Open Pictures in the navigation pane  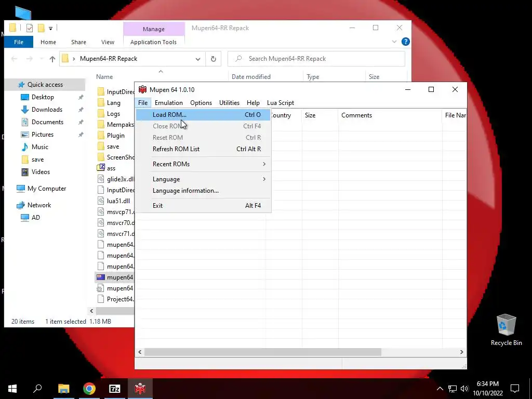(43, 135)
